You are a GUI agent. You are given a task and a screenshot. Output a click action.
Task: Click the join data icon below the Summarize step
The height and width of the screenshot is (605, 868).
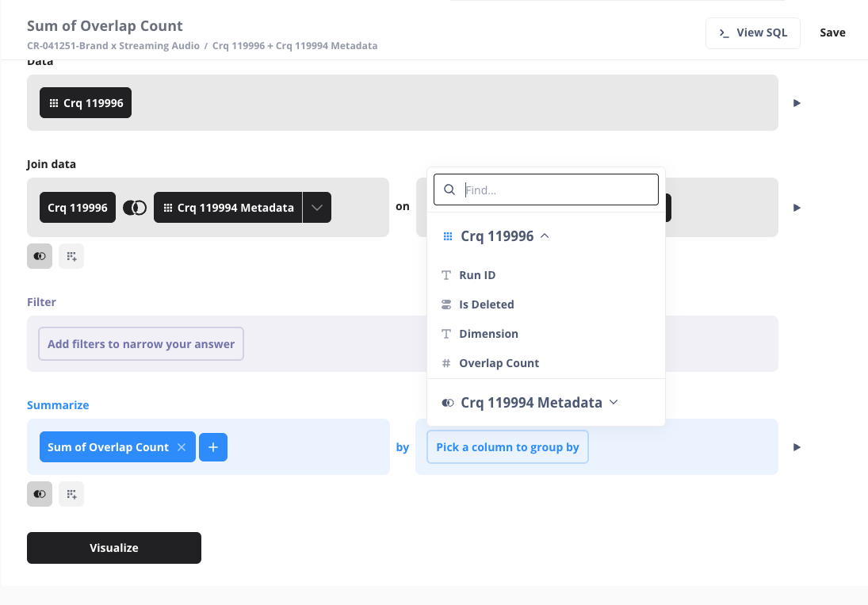pos(40,494)
